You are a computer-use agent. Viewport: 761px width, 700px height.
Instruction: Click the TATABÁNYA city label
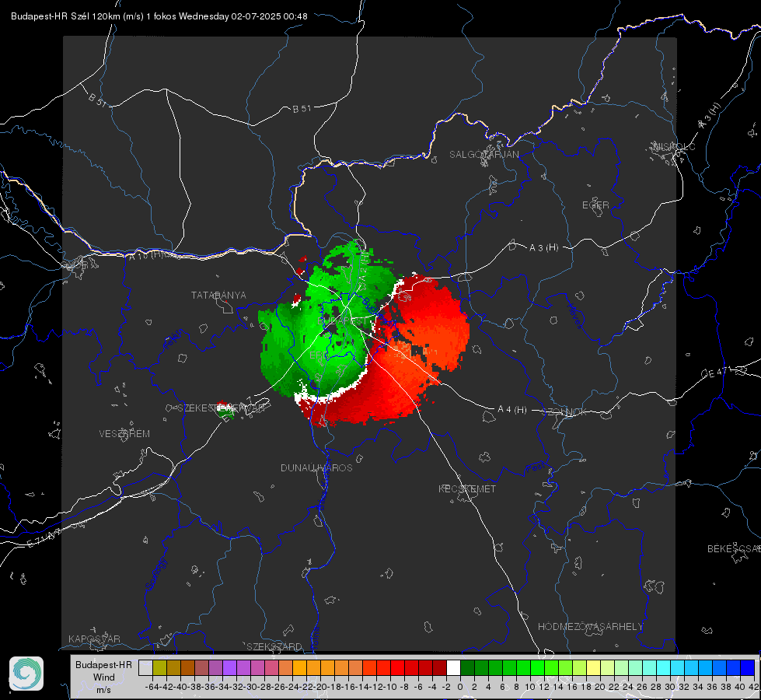pyautogui.click(x=218, y=295)
